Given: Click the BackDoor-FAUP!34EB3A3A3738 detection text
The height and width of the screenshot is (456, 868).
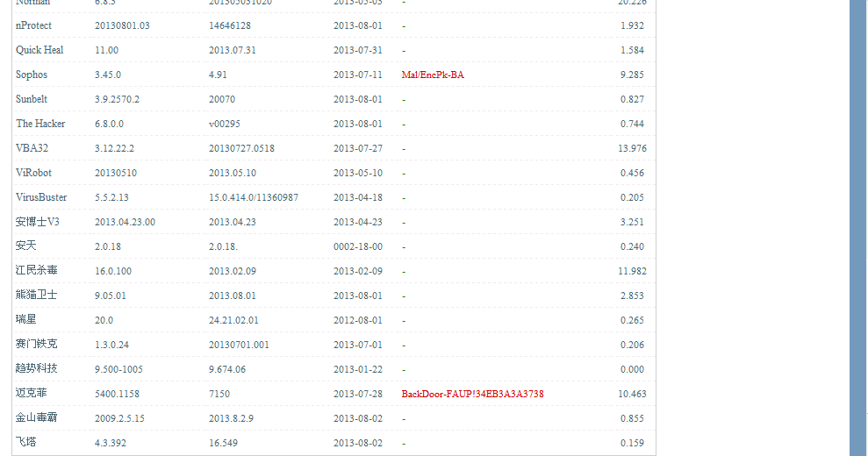Looking at the screenshot, I should tap(472, 394).
